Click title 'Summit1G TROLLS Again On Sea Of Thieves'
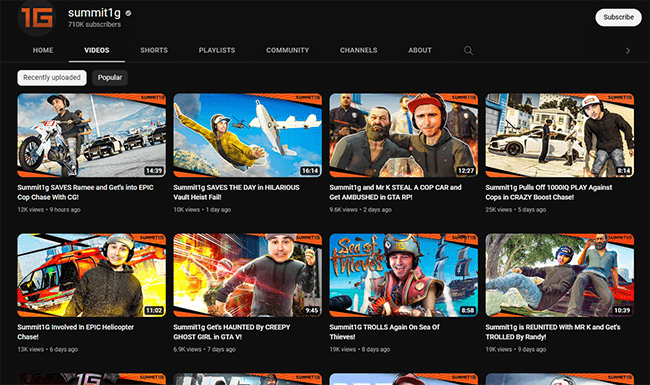 click(384, 332)
